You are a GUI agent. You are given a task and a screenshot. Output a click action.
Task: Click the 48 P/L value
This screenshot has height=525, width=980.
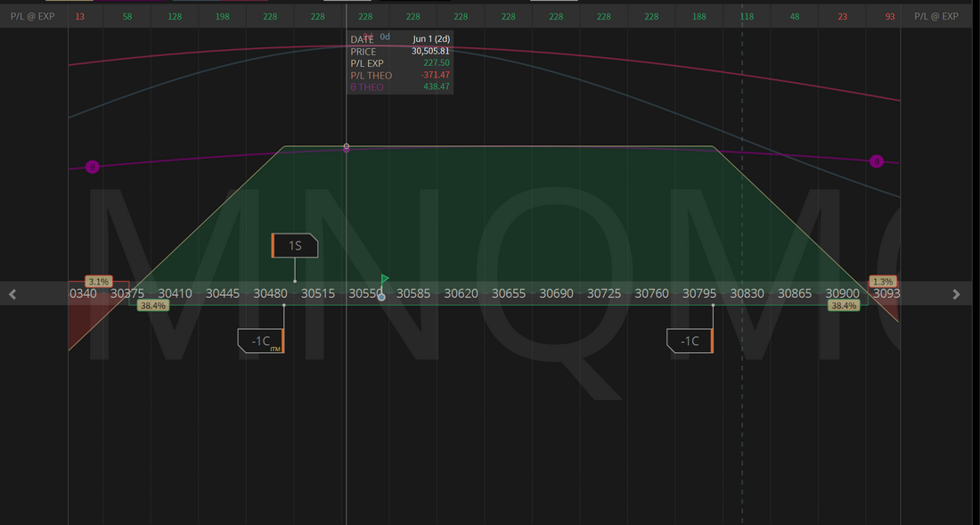click(795, 16)
